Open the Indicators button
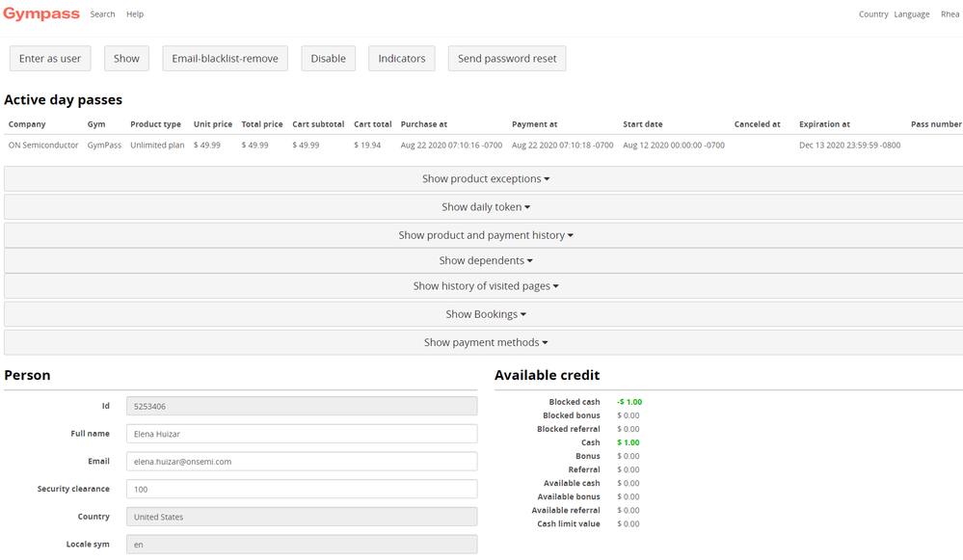Screen dimensions: 963x560 click(401, 59)
